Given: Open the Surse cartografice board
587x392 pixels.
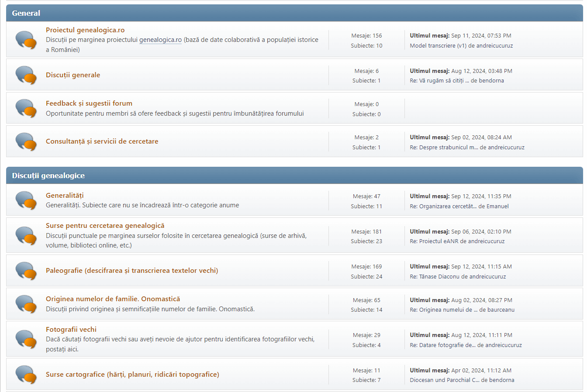Looking at the screenshot, I should (132, 375).
